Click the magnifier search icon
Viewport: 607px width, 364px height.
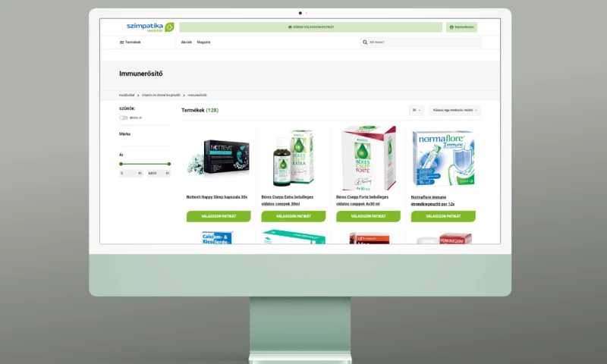click(365, 42)
